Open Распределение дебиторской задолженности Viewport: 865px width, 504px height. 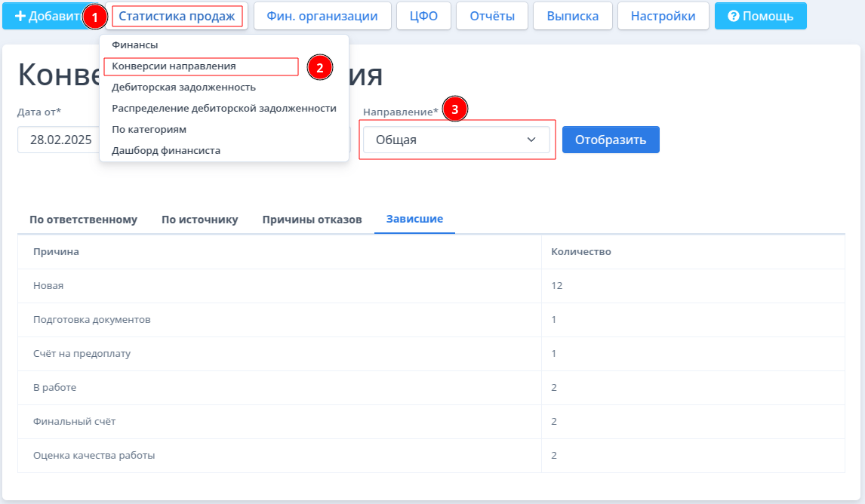click(x=224, y=108)
